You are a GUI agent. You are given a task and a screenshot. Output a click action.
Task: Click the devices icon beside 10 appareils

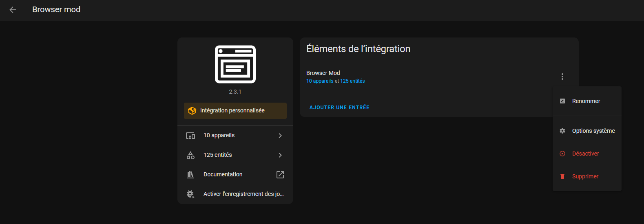click(x=190, y=136)
